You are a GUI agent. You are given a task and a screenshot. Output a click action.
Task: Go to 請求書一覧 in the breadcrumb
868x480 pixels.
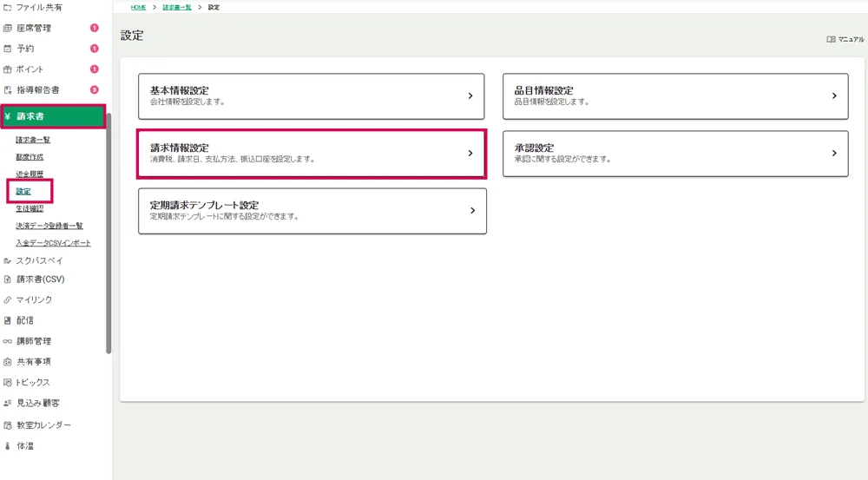tap(177, 7)
